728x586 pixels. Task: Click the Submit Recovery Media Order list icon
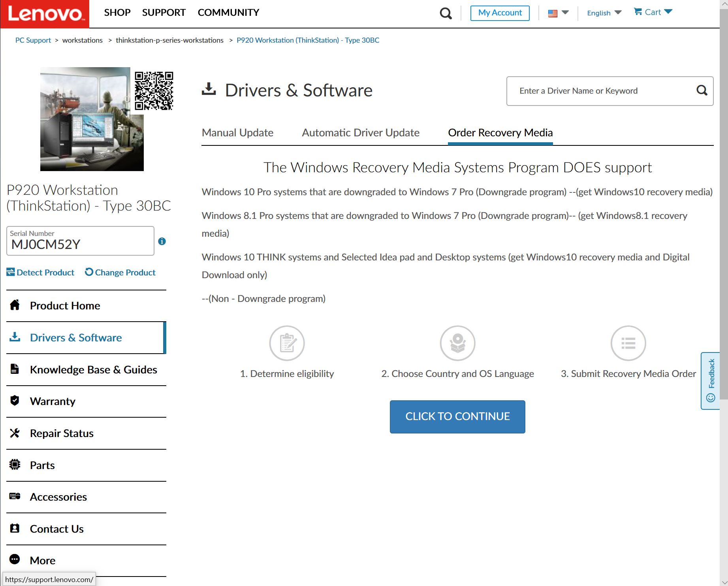pyautogui.click(x=628, y=343)
